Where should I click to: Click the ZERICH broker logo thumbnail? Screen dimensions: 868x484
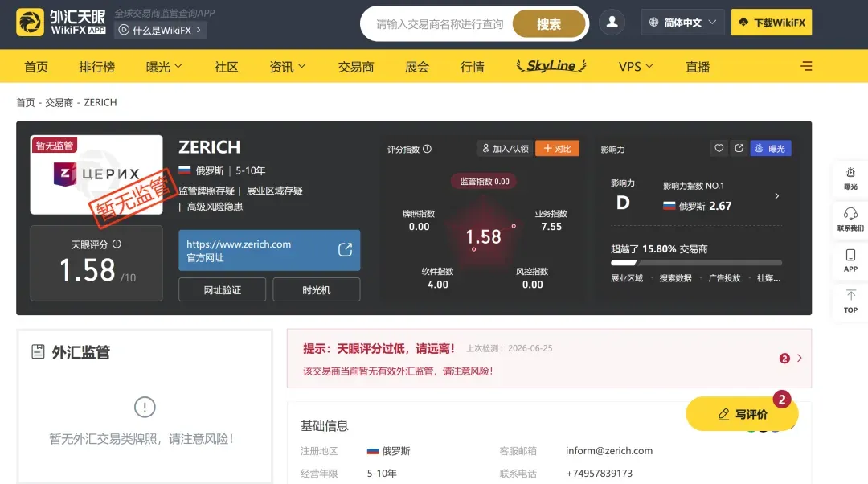96,174
